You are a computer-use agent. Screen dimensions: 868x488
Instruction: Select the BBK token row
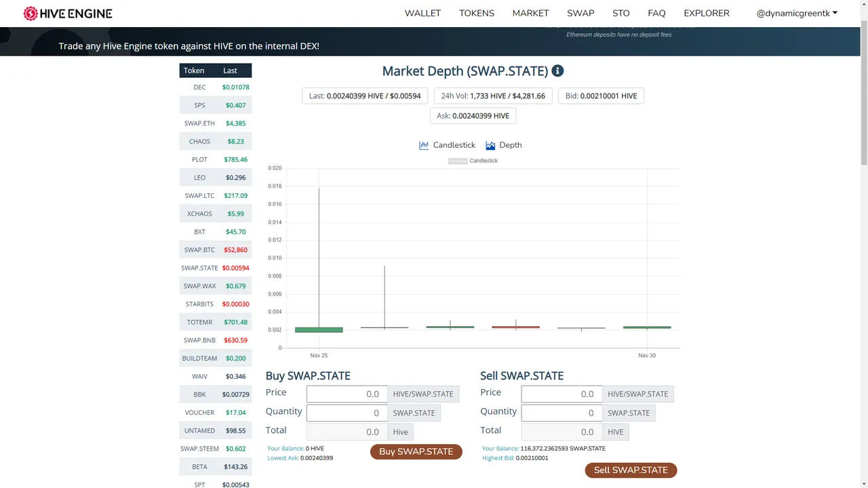216,394
